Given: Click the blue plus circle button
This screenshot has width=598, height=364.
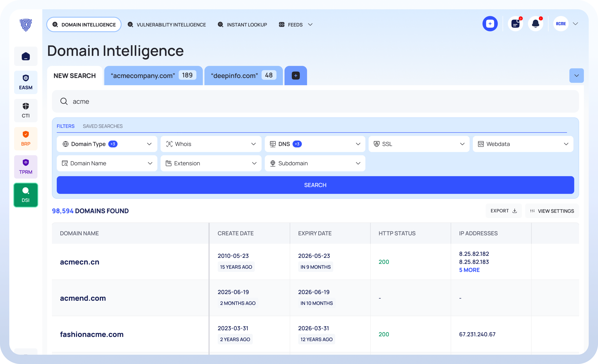Looking at the screenshot, I should tap(490, 24).
